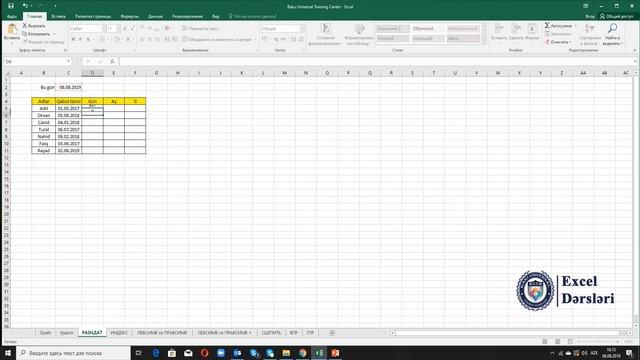Switch to the ВПР sheet tab
This screenshot has width=640, height=360.
[294, 333]
